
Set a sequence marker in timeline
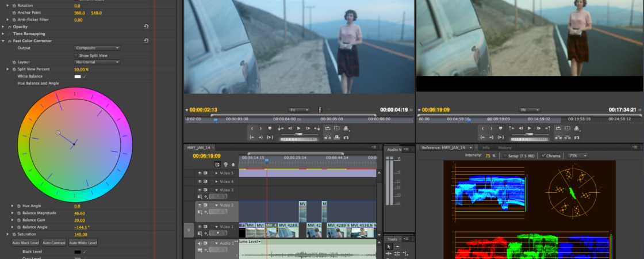point(233,165)
